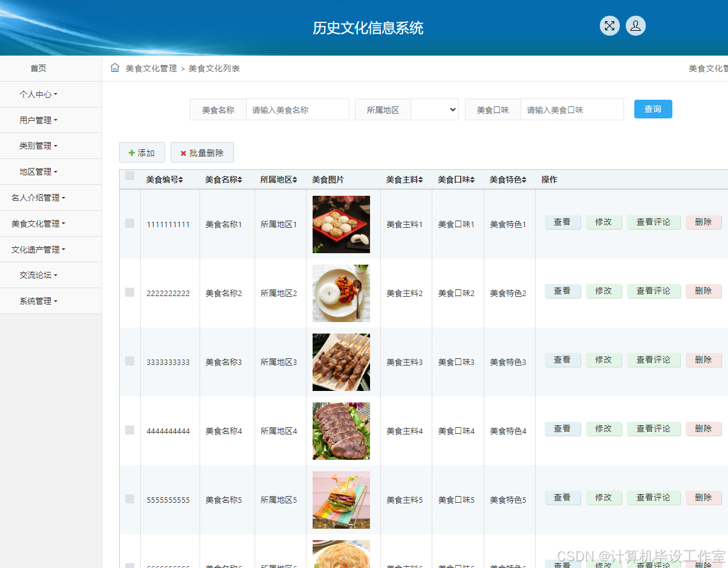Viewport: 728px width, 568px height.
Task: Click 查看 for 美食名称5
Action: pyautogui.click(x=563, y=498)
